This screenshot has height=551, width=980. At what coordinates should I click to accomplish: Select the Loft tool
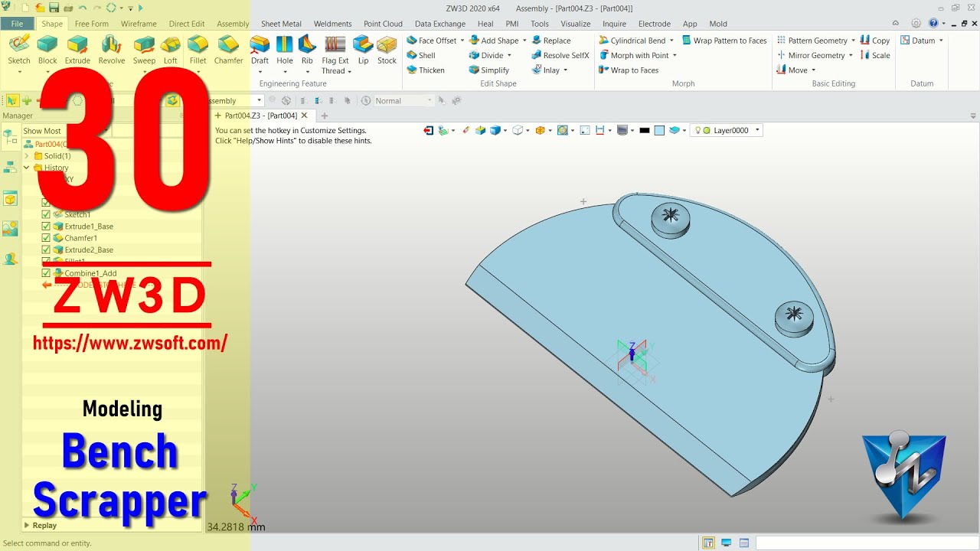pos(171,50)
